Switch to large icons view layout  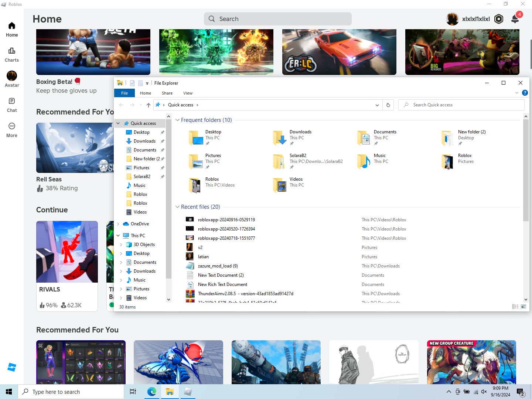(x=524, y=307)
